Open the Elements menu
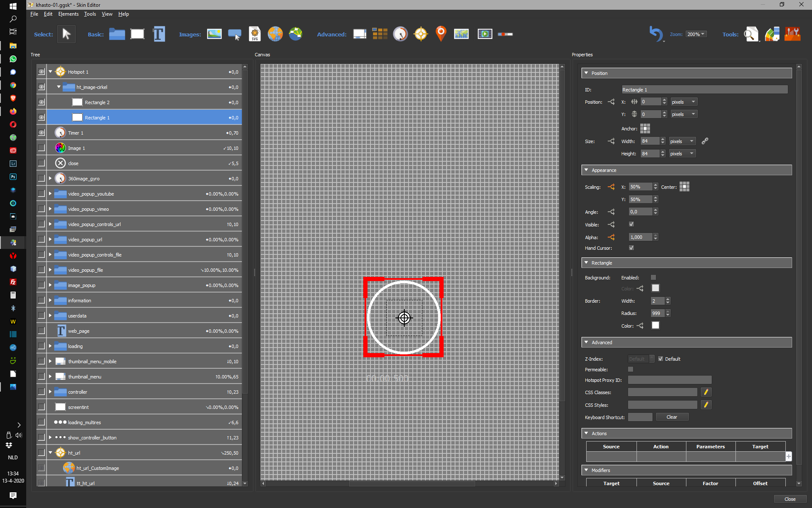812x508 pixels. click(69, 14)
